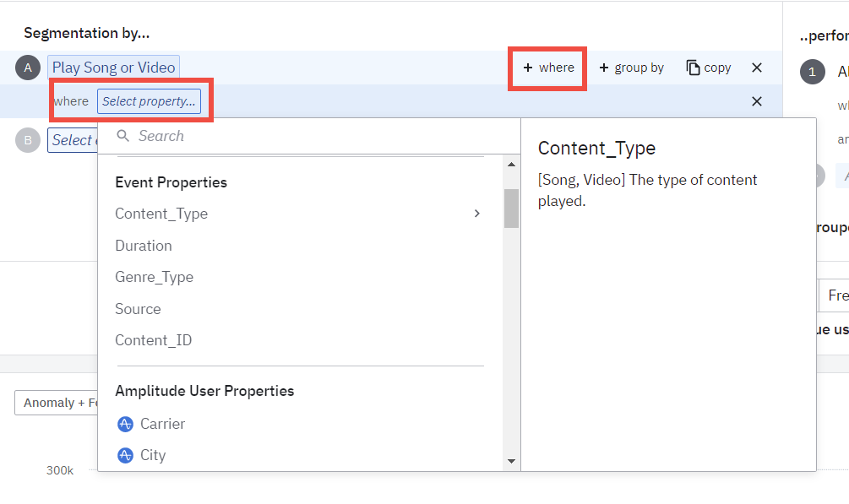Click the search magnifier icon
Image resolution: width=849 pixels, height=504 pixels.
tap(123, 136)
